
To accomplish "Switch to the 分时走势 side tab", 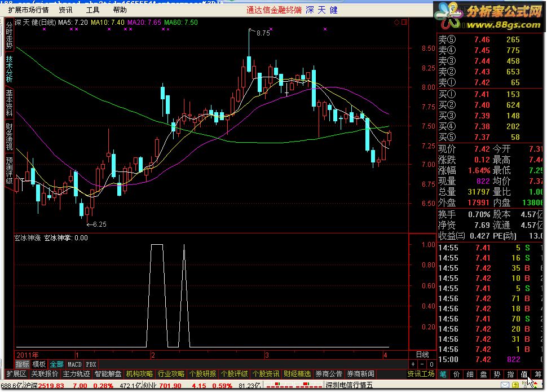I will [x=9, y=35].
